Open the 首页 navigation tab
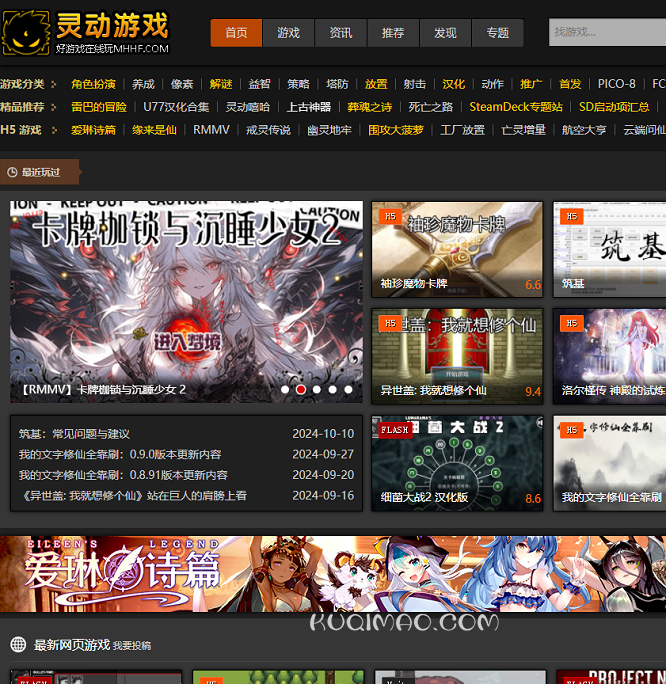Screen dimensions: 666x684 click(x=236, y=33)
